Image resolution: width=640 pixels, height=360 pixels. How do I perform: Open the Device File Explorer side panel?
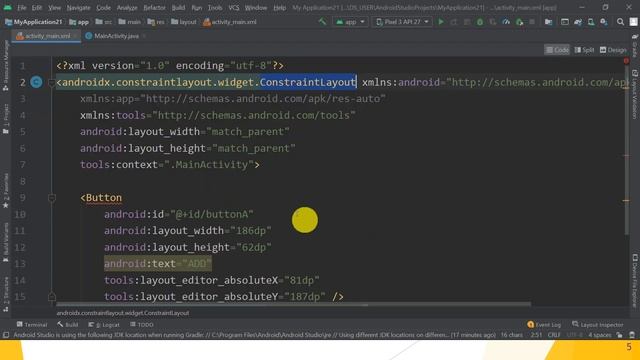tap(635, 280)
